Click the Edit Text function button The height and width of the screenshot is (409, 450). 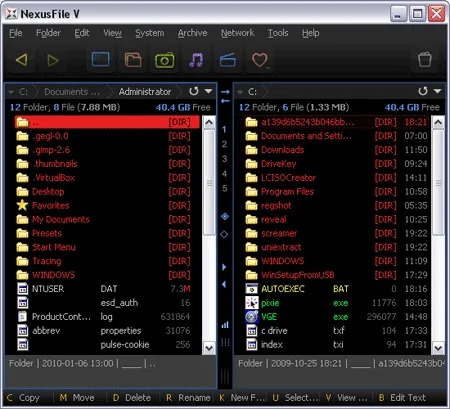pyautogui.click(x=403, y=398)
